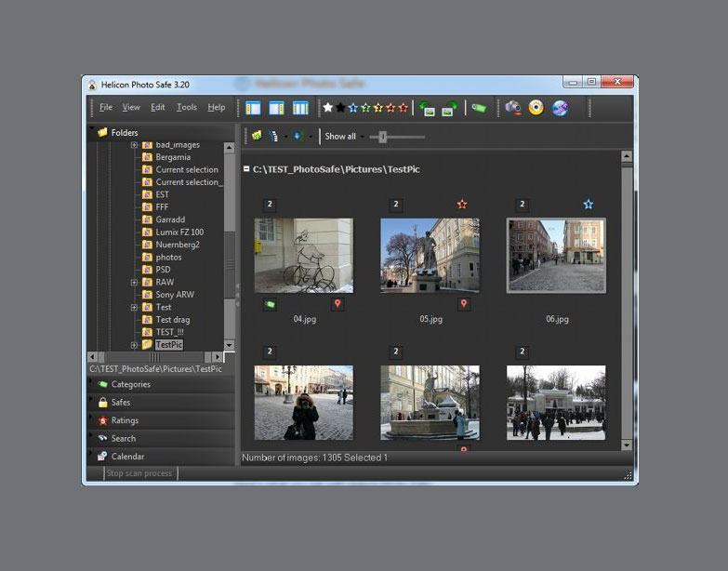Click the burn-to-disc icon

[x=536, y=108]
